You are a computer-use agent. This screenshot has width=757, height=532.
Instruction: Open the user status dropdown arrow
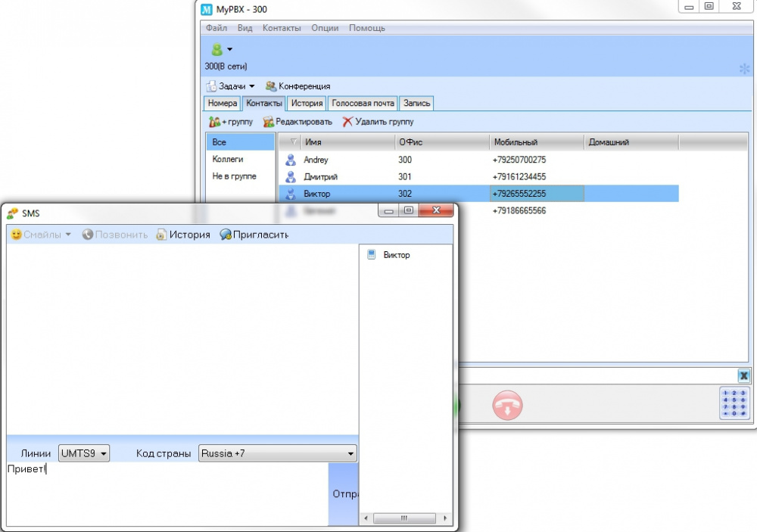tap(230, 48)
